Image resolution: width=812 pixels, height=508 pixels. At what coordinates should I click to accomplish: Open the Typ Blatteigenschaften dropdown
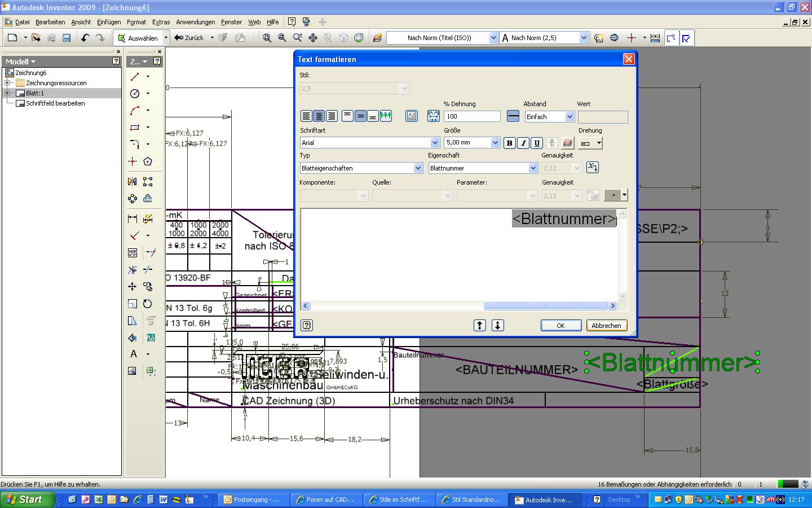coord(418,168)
